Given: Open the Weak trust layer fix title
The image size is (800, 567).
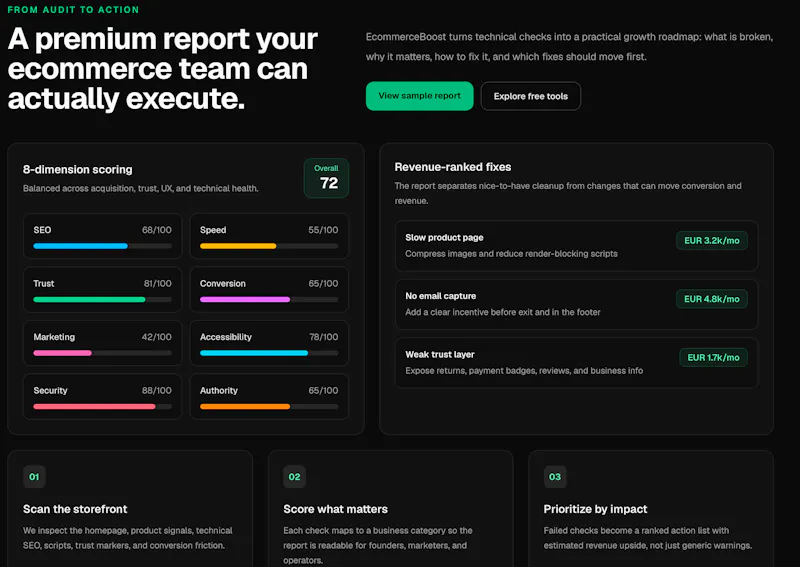Looking at the screenshot, I should [x=440, y=355].
